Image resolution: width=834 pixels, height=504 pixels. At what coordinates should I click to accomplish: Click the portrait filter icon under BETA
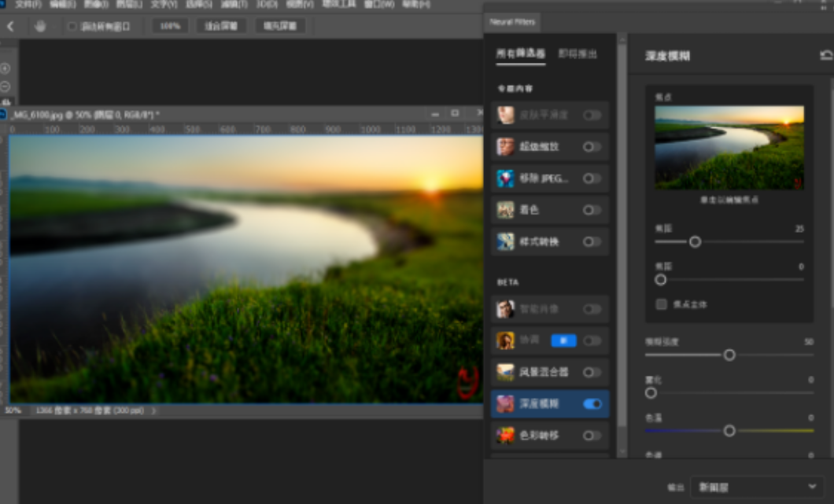[505, 309]
